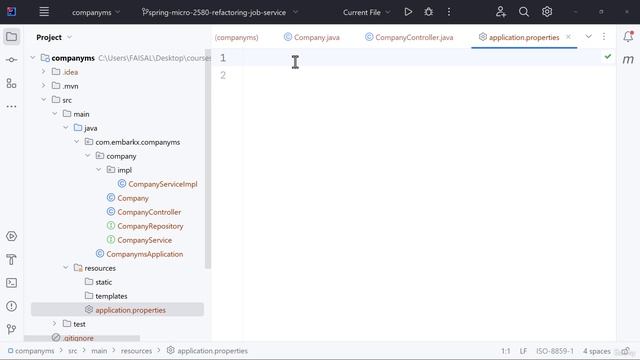640x360 pixels.
Task: Debug the current file
Action: (x=429, y=12)
